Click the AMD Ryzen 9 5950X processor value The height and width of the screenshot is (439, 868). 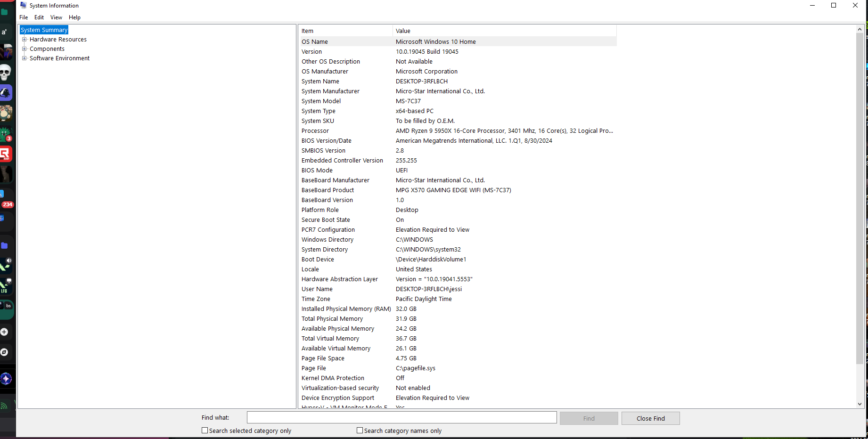pyautogui.click(x=504, y=131)
